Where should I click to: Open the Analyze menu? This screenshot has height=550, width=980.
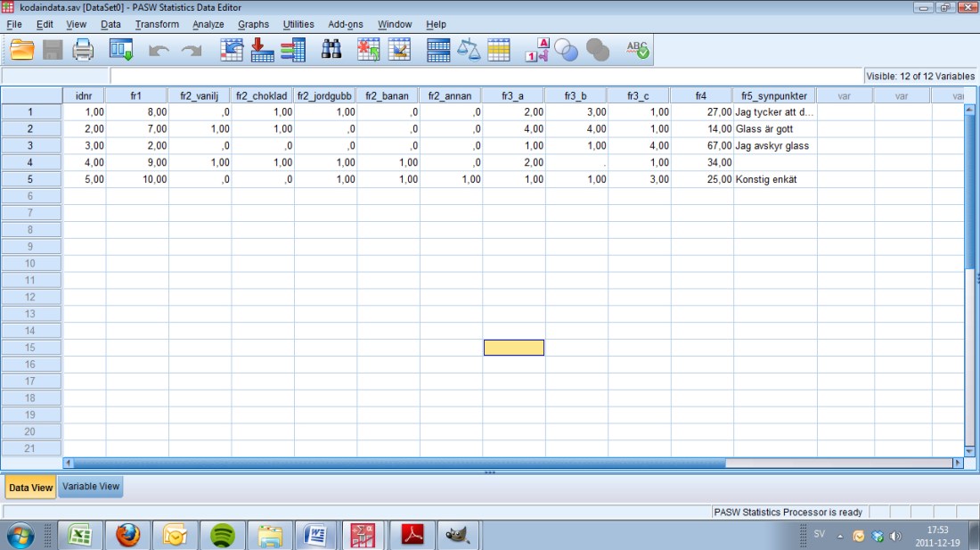(208, 24)
